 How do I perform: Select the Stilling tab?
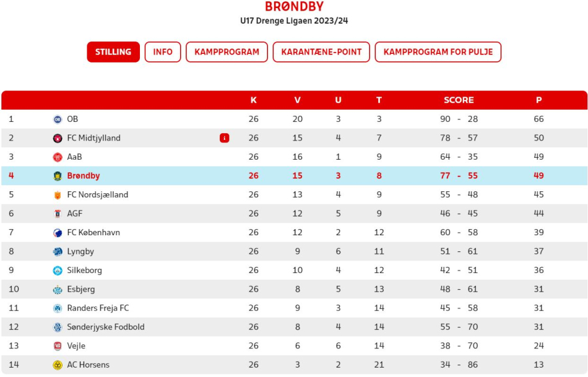(x=113, y=52)
